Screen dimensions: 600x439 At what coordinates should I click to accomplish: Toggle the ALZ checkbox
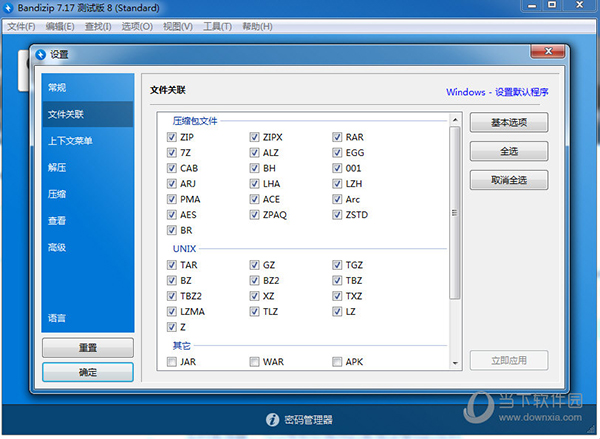point(254,153)
